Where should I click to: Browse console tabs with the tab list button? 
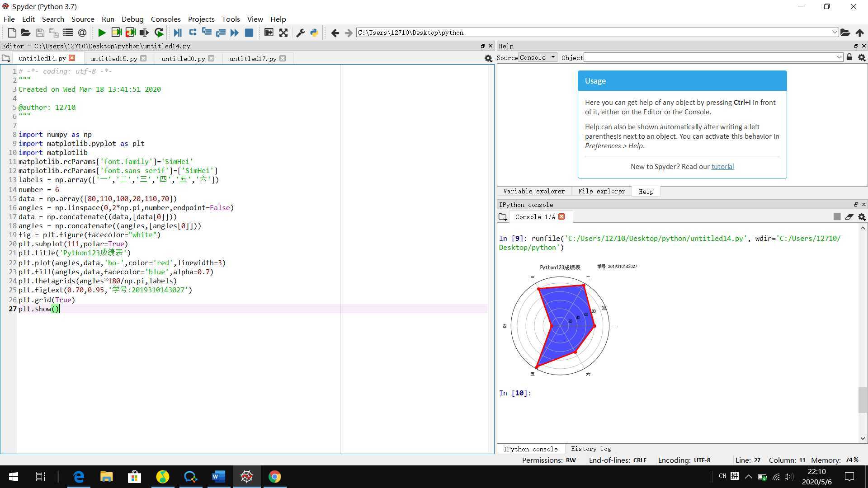point(503,217)
